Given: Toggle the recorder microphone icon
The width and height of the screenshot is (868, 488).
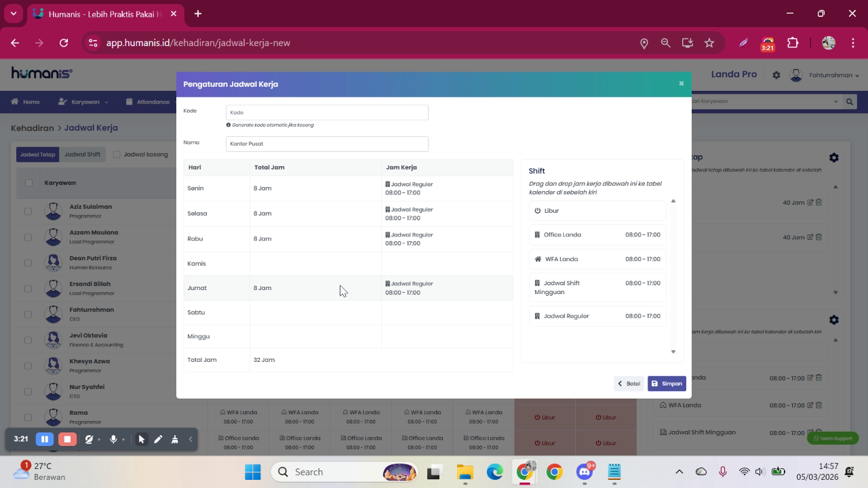Looking at the screenshot, I should pos(113,439).
